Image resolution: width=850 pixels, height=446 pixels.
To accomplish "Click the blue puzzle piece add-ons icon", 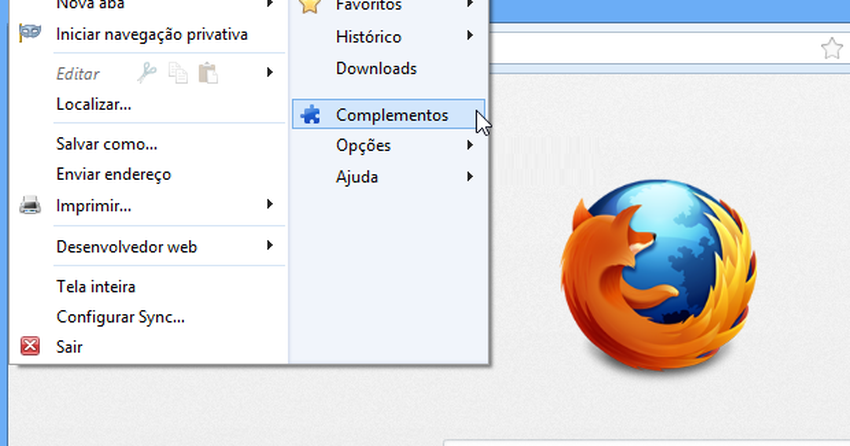I will click(310, 114).
